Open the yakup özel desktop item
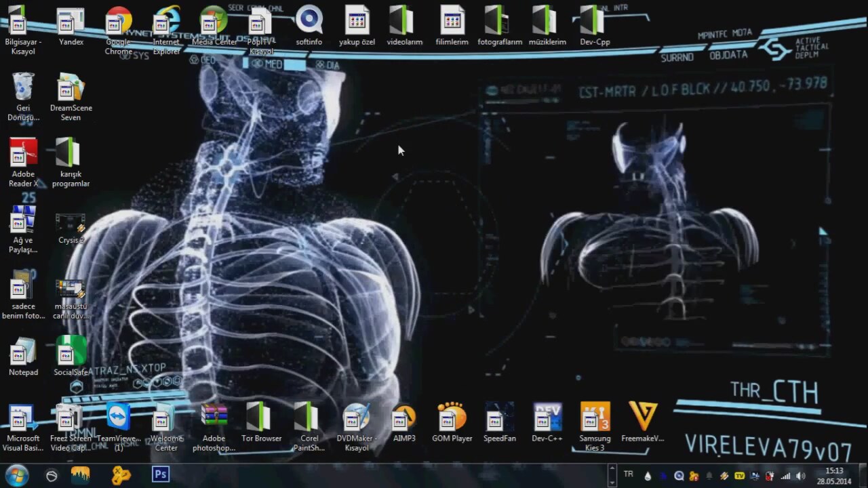The image size is (868, 488). coord(357,27)
